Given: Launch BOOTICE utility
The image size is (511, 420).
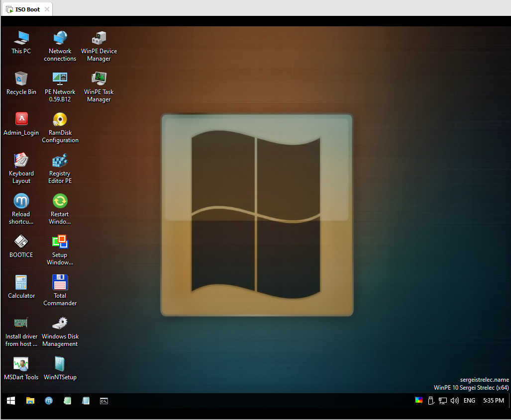Looking at the screenshot, I should pos(21,247).
